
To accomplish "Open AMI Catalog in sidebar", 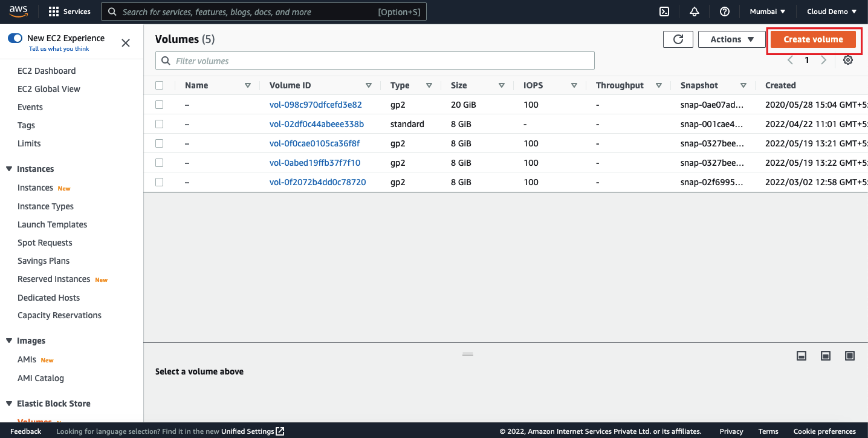I will [x=40, y=378].
